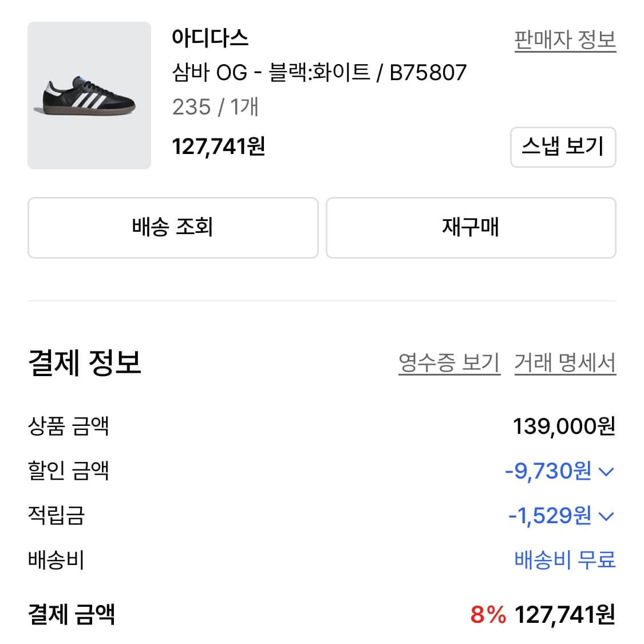Open the 삼바 OG product title
644x644 pixels.
[319, 73]
